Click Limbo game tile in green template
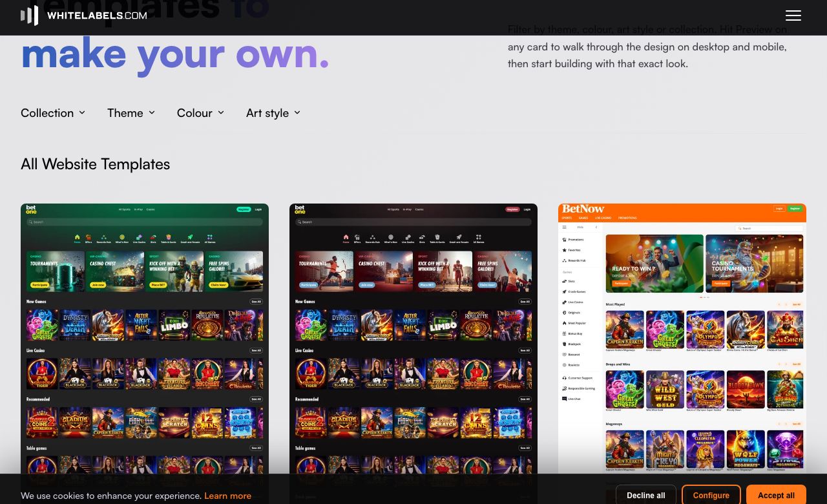827x504 pixels. (x=174, y=325)
